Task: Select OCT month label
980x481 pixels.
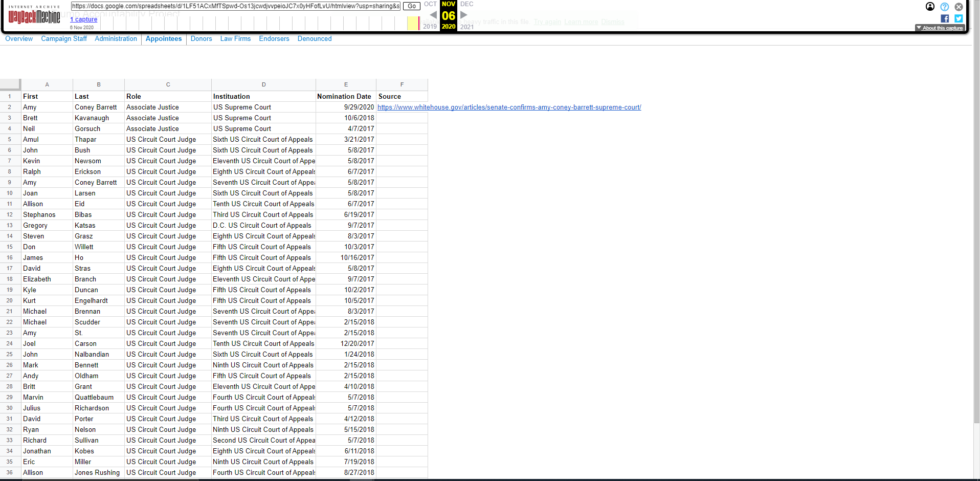Action: (430, 4)
